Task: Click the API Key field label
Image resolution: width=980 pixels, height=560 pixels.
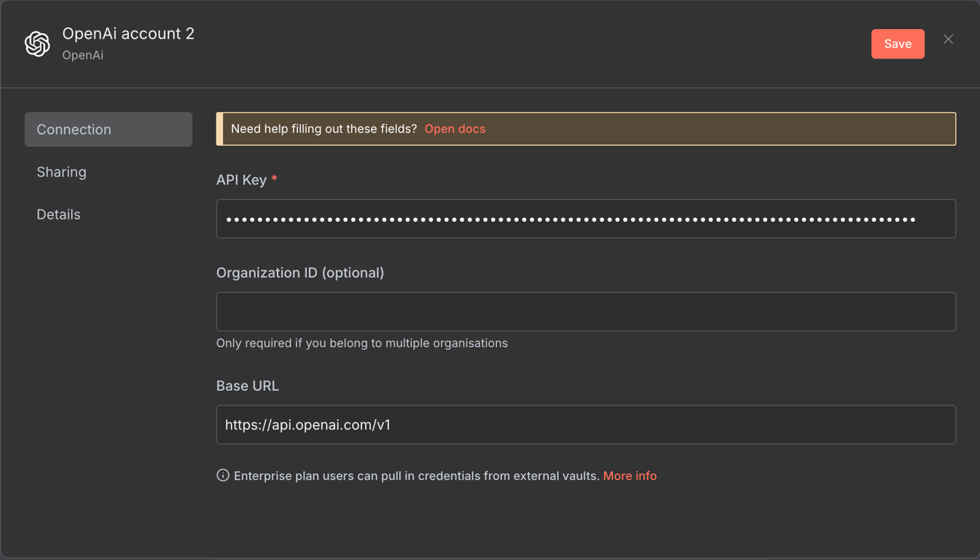Action: click(239, 179)
